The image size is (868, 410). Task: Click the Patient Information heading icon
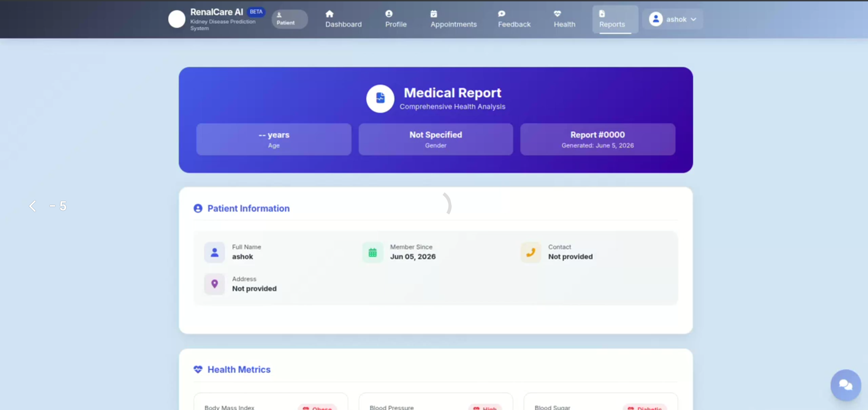198,208
